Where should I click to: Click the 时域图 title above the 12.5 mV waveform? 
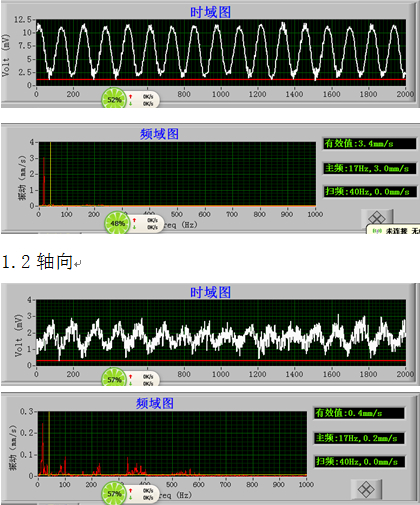click(210, 12)
